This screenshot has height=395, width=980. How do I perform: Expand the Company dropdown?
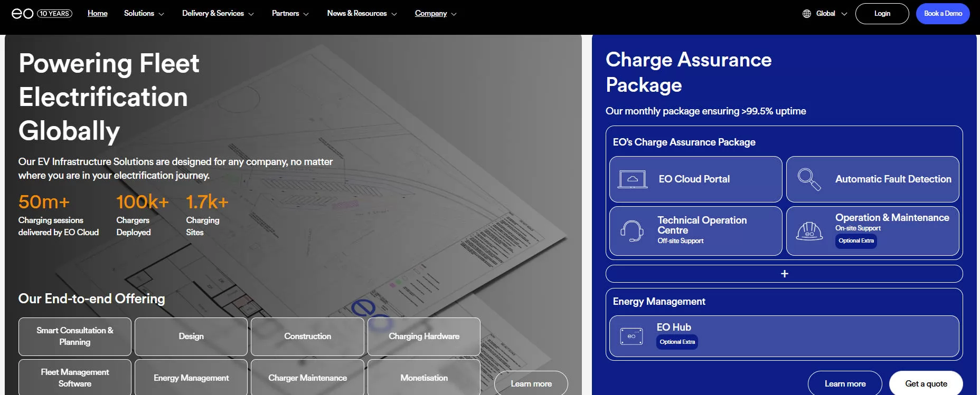pos(436,14)
